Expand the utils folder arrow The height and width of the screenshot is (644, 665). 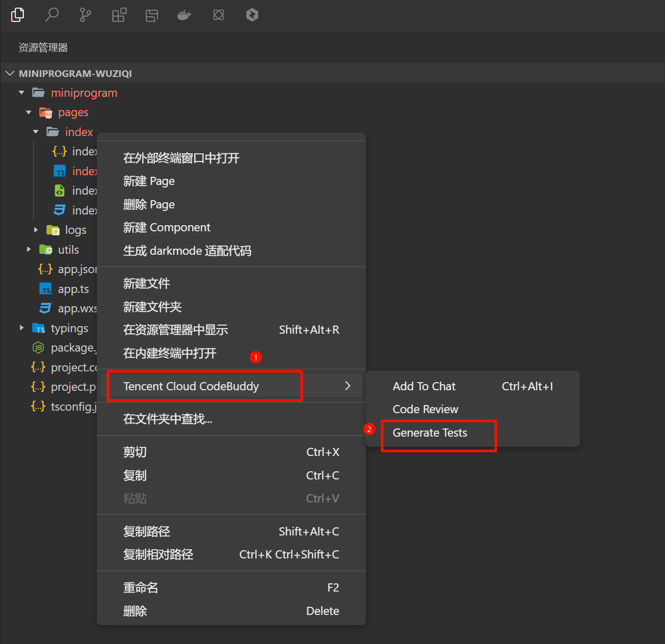click(x=29, y=250)
